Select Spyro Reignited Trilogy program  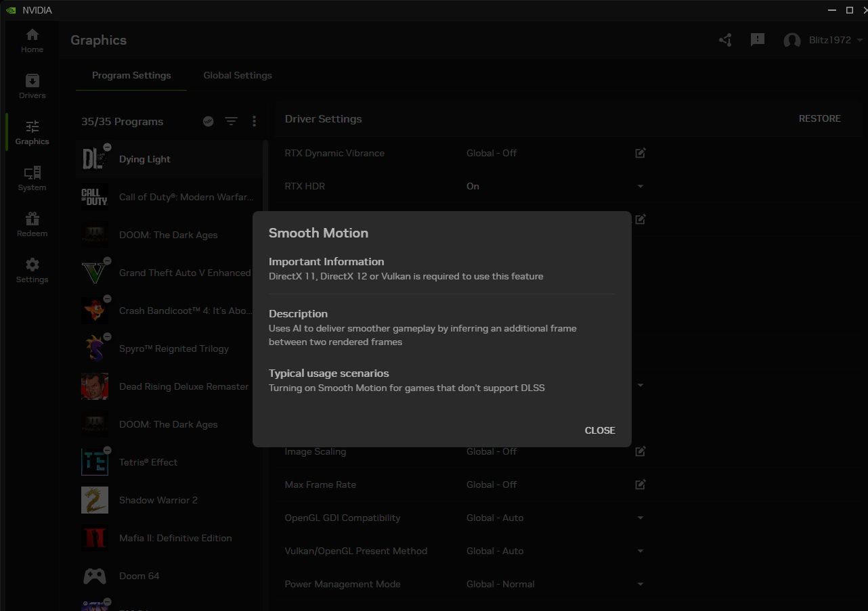coord(169,348)
